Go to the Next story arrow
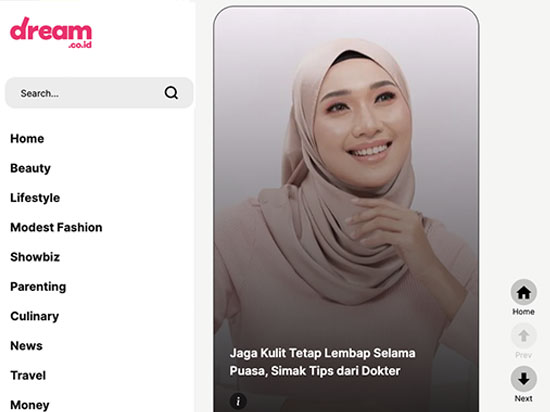This screenshot has height=412, width=550. (523, 379)
